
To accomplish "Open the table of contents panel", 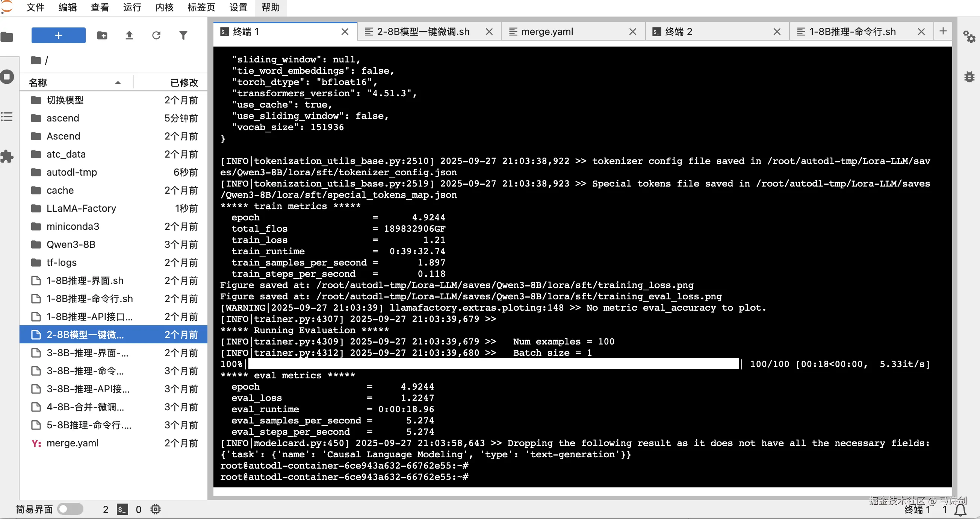I will (x=7, y=117).
